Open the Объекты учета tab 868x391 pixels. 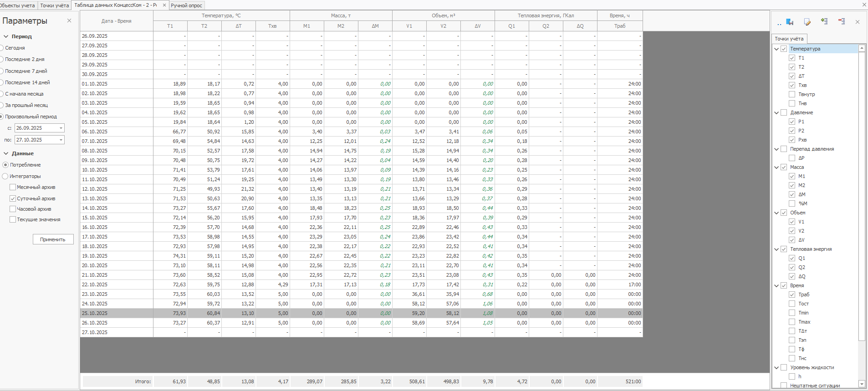[x=17, y=5]
